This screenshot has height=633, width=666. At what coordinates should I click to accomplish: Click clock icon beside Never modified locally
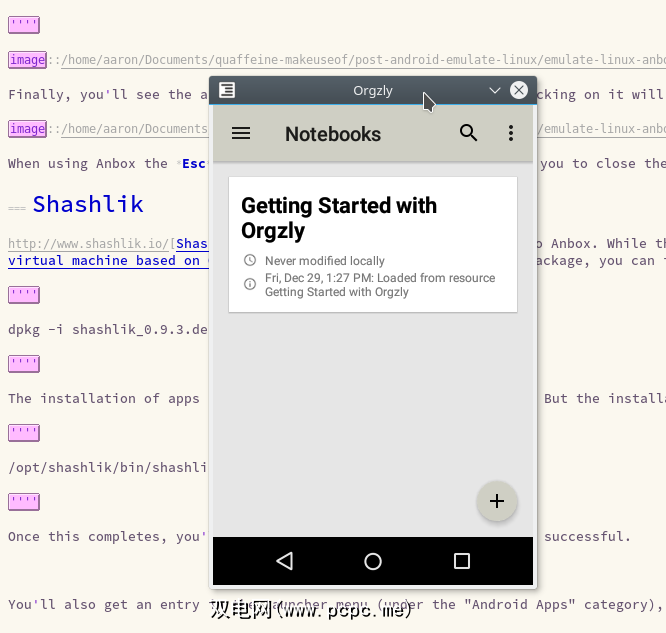250,261
